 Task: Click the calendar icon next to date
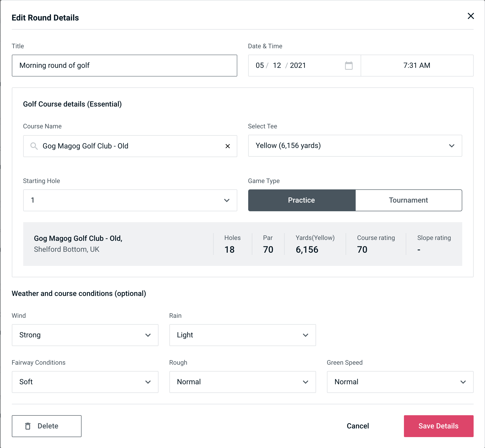click(x=348, y=66)
